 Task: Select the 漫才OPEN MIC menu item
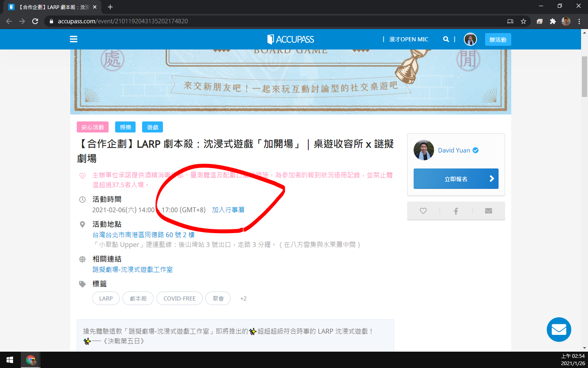coord(408,39)
